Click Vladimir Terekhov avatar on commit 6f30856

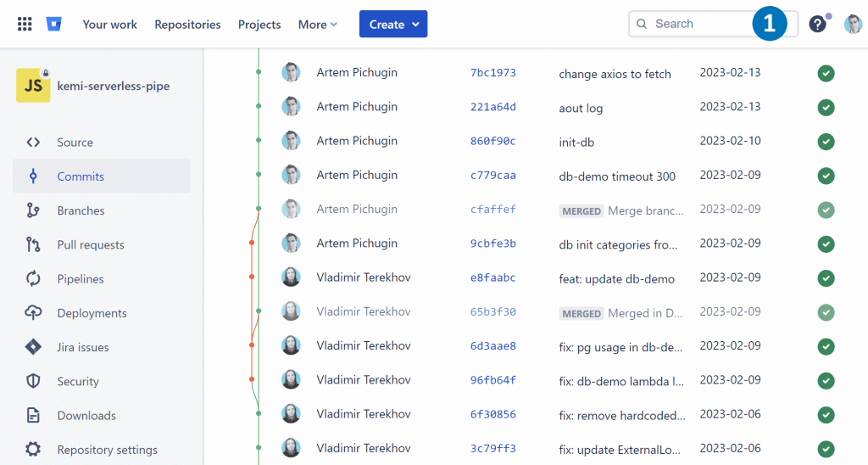[291, 414]
